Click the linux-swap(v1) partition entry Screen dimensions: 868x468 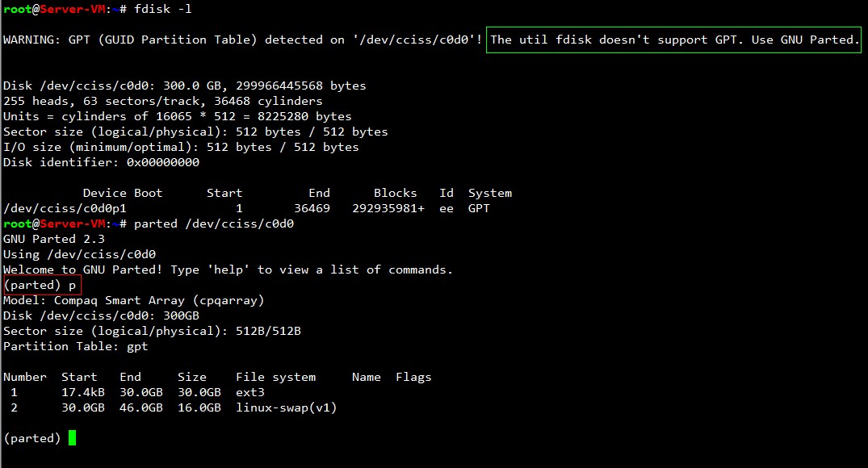pyautogui.click(x=286, y=407)
